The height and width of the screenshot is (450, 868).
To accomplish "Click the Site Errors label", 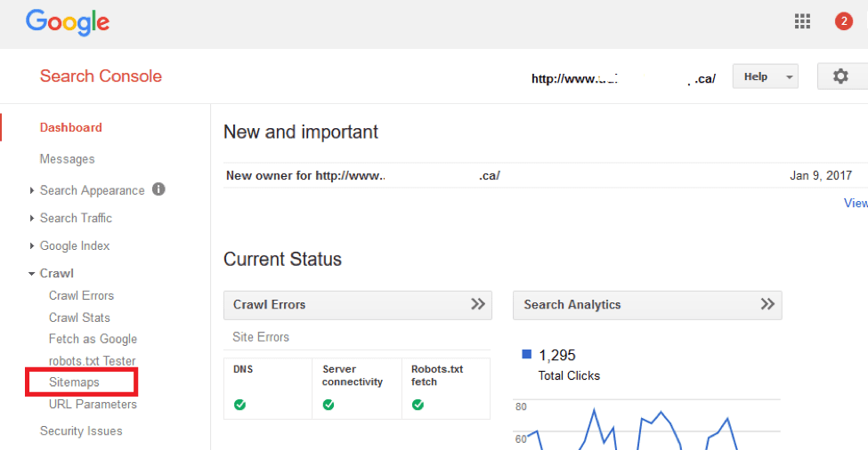I will (261, 337).
